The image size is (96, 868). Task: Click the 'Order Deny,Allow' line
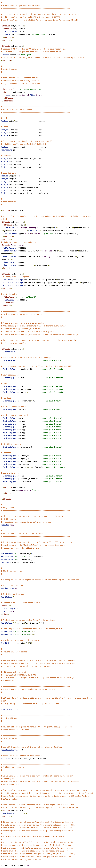tap(11, 609)
